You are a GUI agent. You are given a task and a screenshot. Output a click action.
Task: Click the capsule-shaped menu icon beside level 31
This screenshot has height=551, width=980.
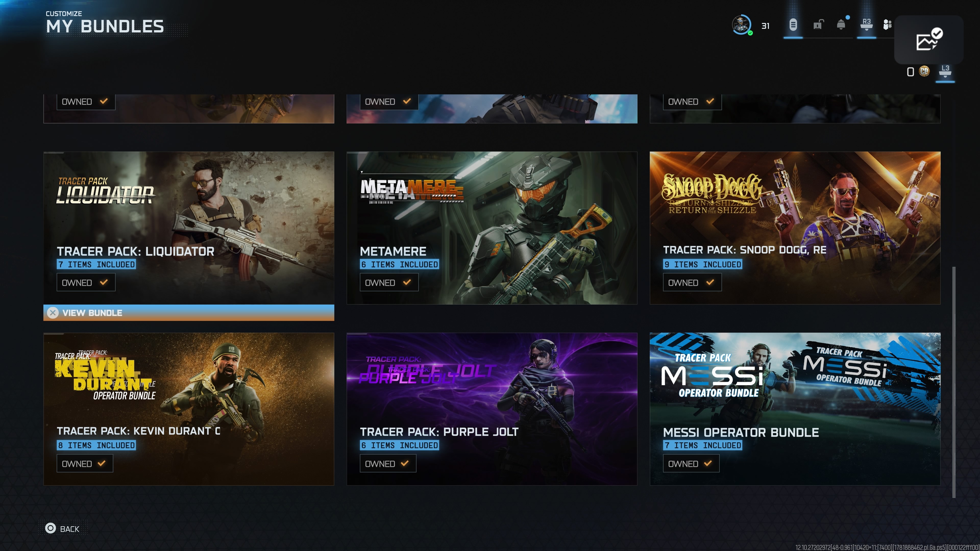tap(793, 25)
